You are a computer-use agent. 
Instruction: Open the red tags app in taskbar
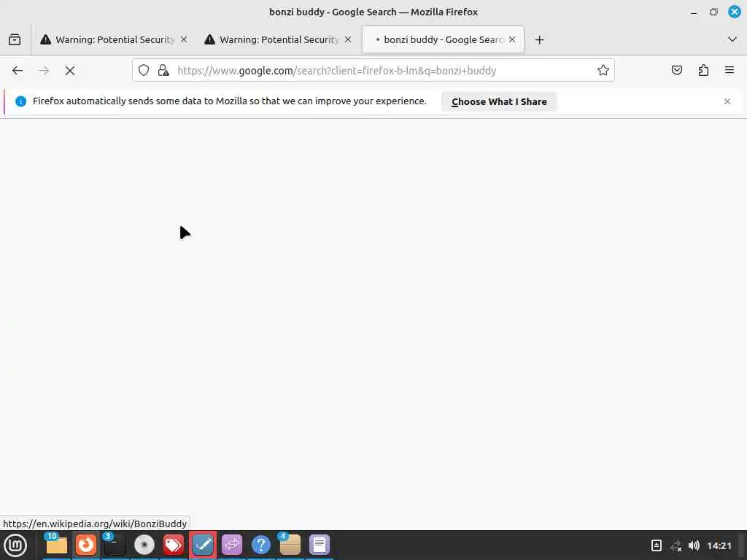(x=174, y=545)
